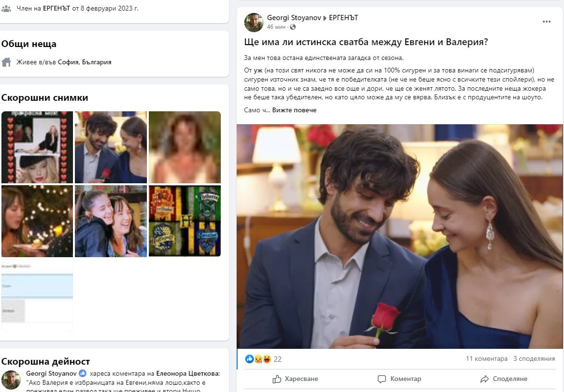Expand post text with Вижте повече

point(294,110)
